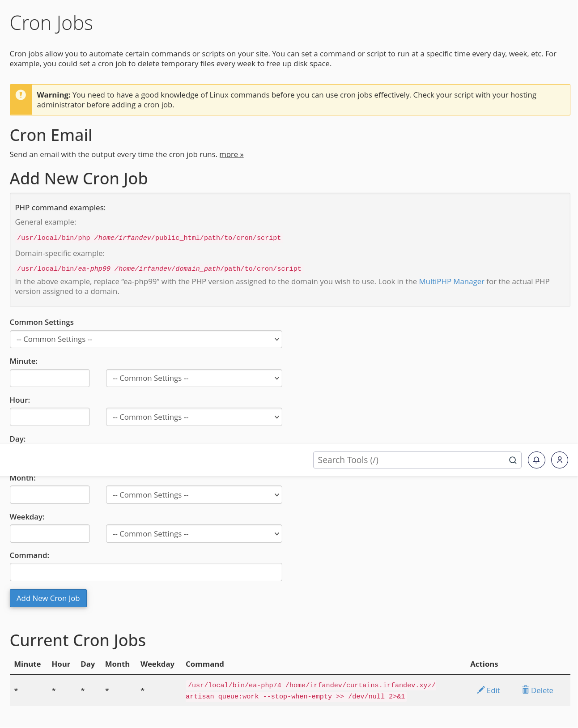Click the pencil icon beside Edit

pyautogui.click(x=480, y=690)
